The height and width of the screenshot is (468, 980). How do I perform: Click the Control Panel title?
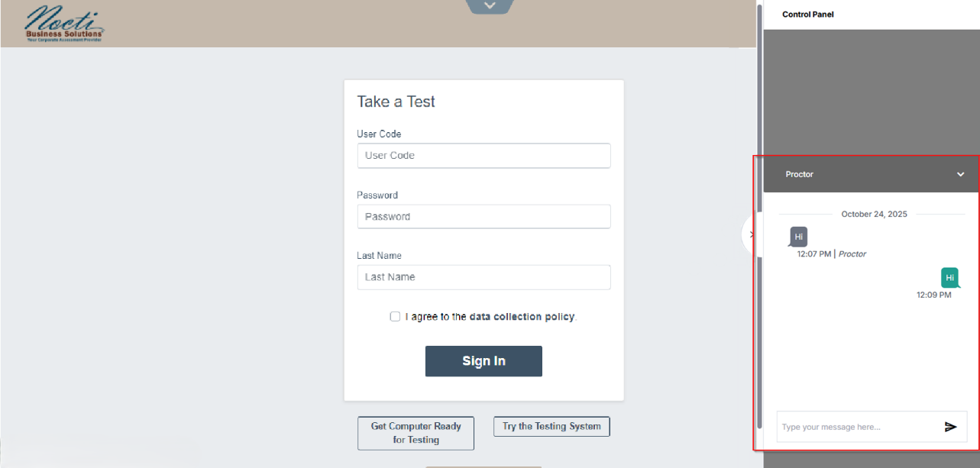click(x=808, y=15)
